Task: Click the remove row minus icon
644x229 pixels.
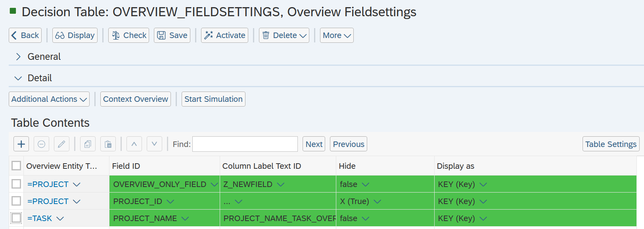Action: point(41,144)
